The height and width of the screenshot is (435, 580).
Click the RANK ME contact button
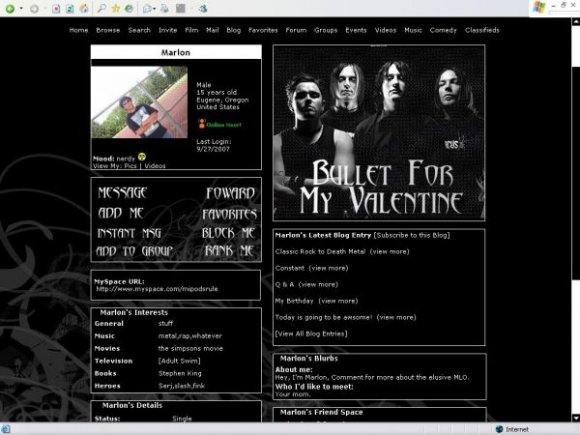[x=230, y=251]
